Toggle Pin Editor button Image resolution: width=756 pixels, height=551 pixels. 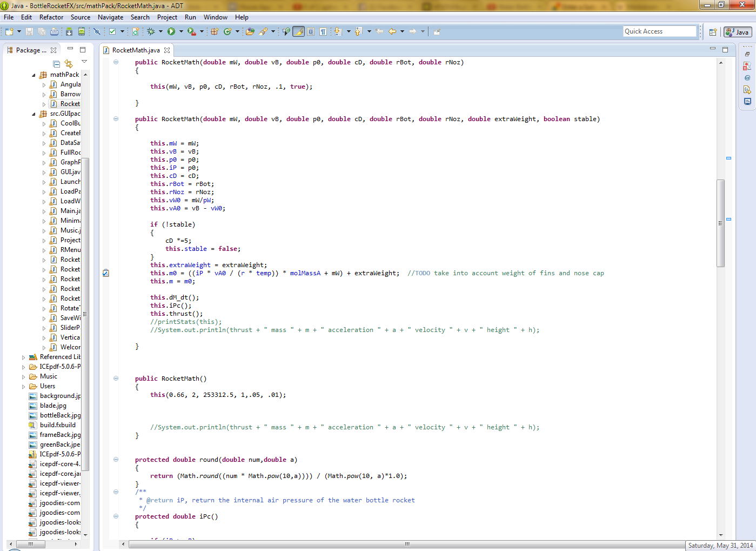pos(437,31)
